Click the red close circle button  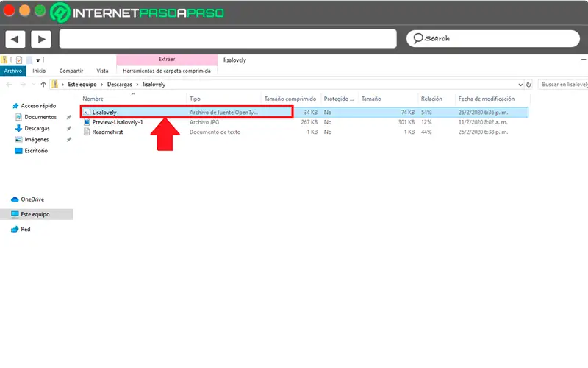tap(9, 10)
